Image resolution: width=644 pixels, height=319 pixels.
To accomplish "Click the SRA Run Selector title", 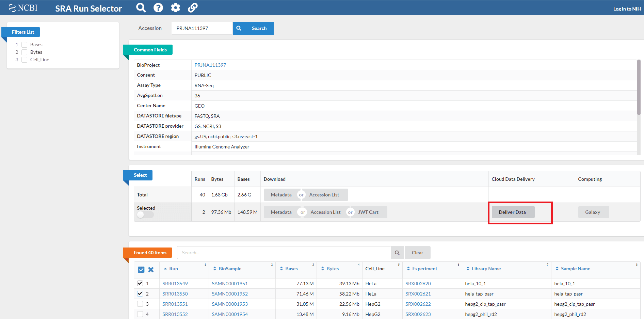I will point(88,9).
